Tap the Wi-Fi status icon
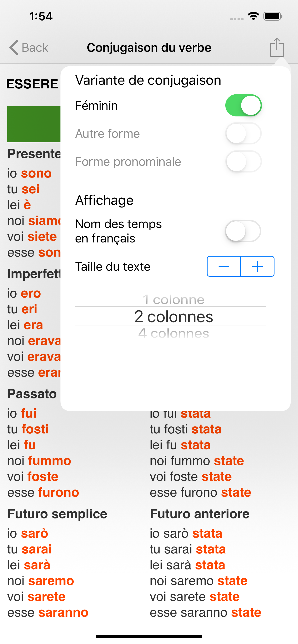The image size is (298, 644). coord(253,17)
